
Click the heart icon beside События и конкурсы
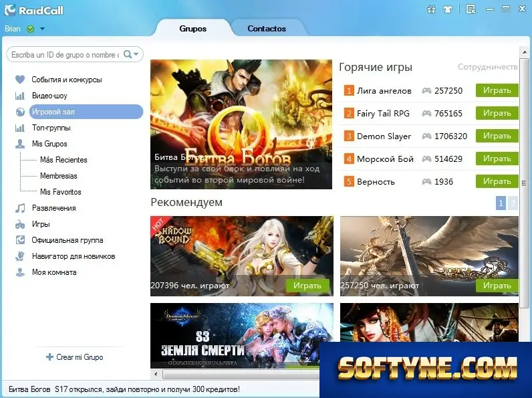pos(20,80)
